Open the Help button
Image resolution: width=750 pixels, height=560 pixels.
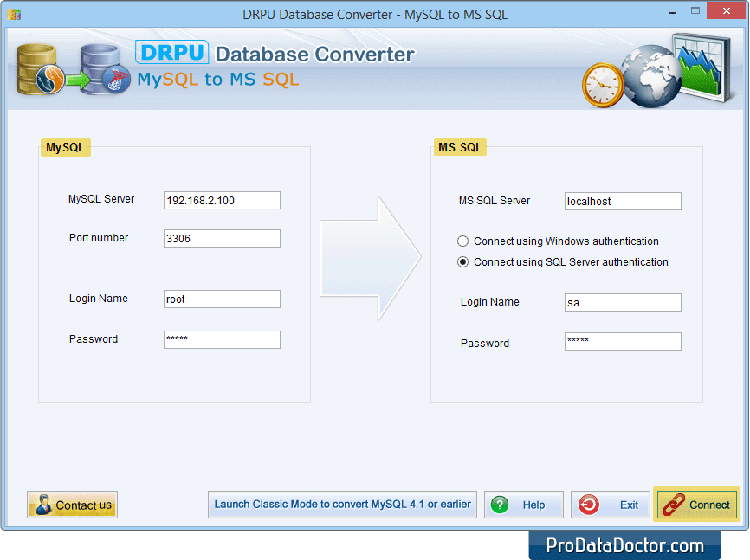(524, 505)
